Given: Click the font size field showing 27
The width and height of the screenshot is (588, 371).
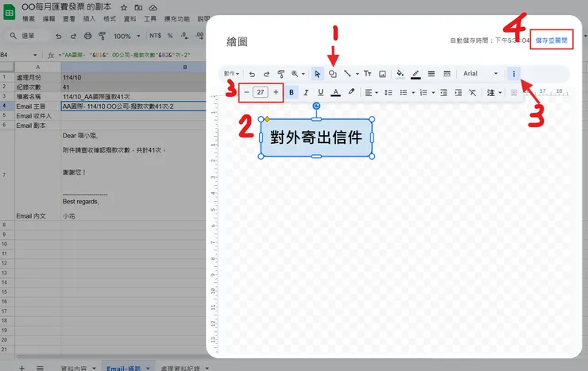Looking at the screenshot, I should (x=261, y=92).
